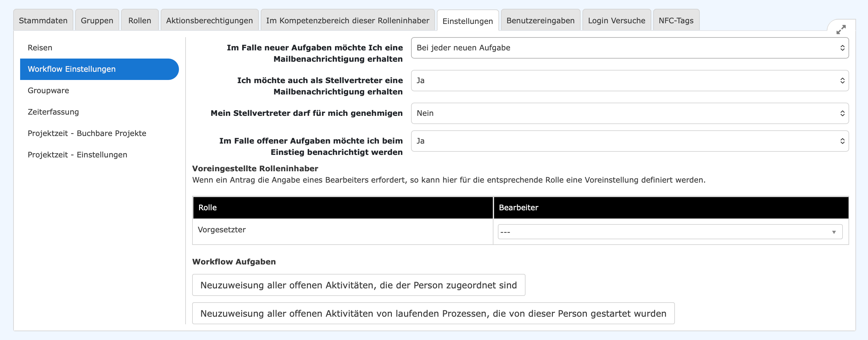
Task: Open the Vorgesetzter Bearbeiter dropdown
Action: coord(670,232)
